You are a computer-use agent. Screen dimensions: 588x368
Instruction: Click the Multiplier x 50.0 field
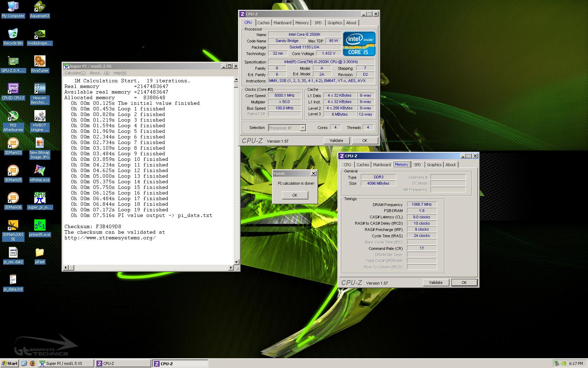pyautogui.click(x=285, y=102)
